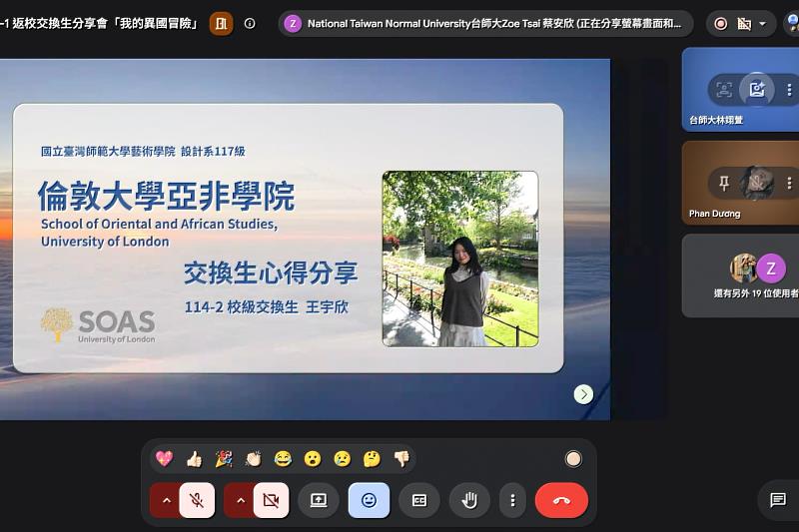This screenshot has width=799, height=532.
Task: Raise your hand
Action: pos(469,500)
